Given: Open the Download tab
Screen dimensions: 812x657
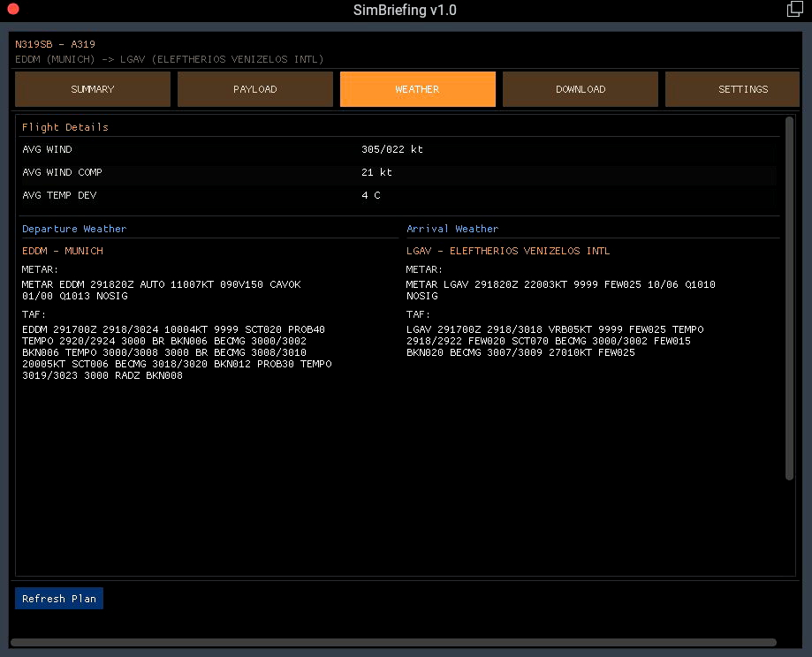Looking at the screenshot, I should (580, 88).
